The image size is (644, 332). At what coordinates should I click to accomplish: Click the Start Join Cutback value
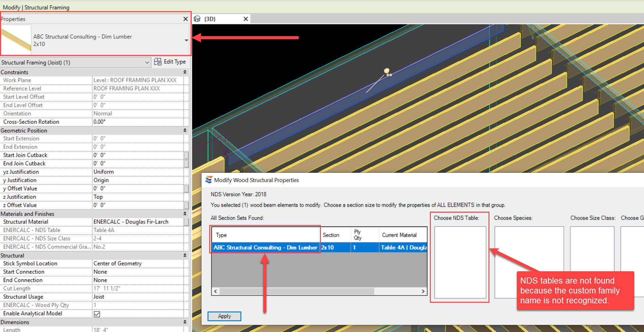tap(138, 155)
